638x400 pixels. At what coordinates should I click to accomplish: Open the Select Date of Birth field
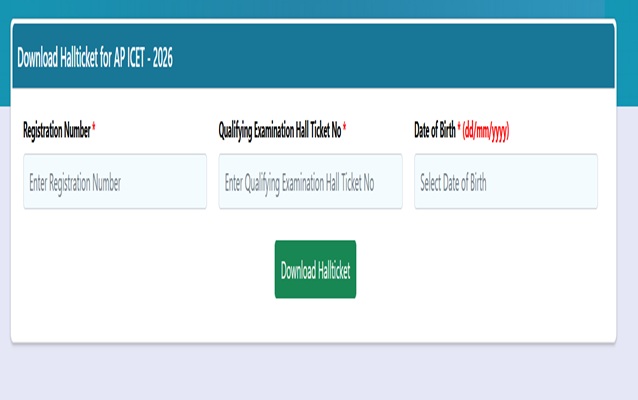point(506,181)
